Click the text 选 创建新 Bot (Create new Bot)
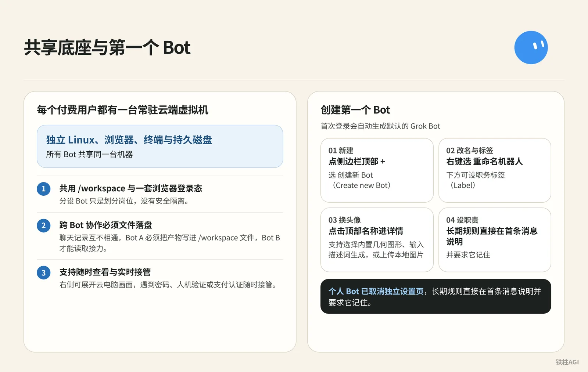The width and height of the screenshot is (588, 372). 359,180
